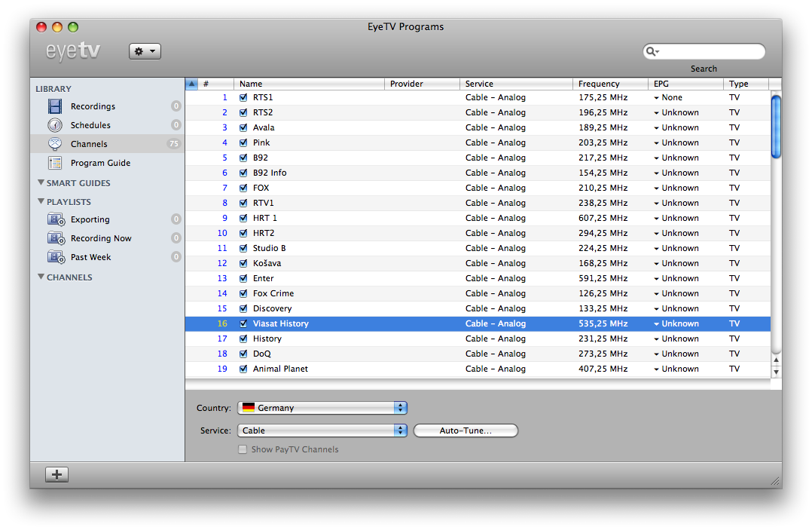Sort by the Provider column header
812x530 pixels.
pos(422,84)
